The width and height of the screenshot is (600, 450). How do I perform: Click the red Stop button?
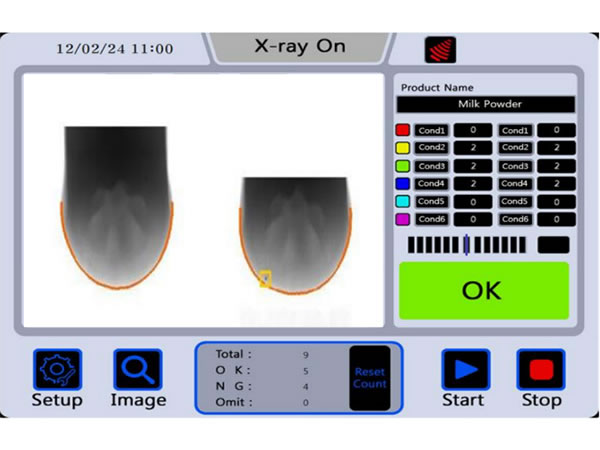pyautogui.click(x=541, y=369)
